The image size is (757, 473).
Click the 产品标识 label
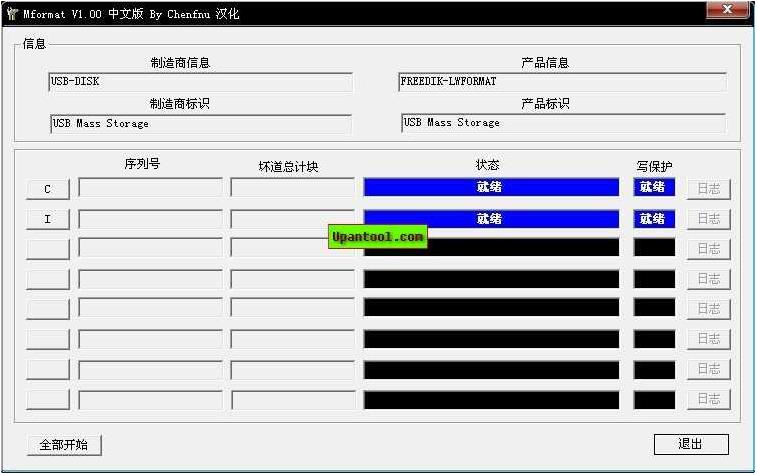click(545, 104)
